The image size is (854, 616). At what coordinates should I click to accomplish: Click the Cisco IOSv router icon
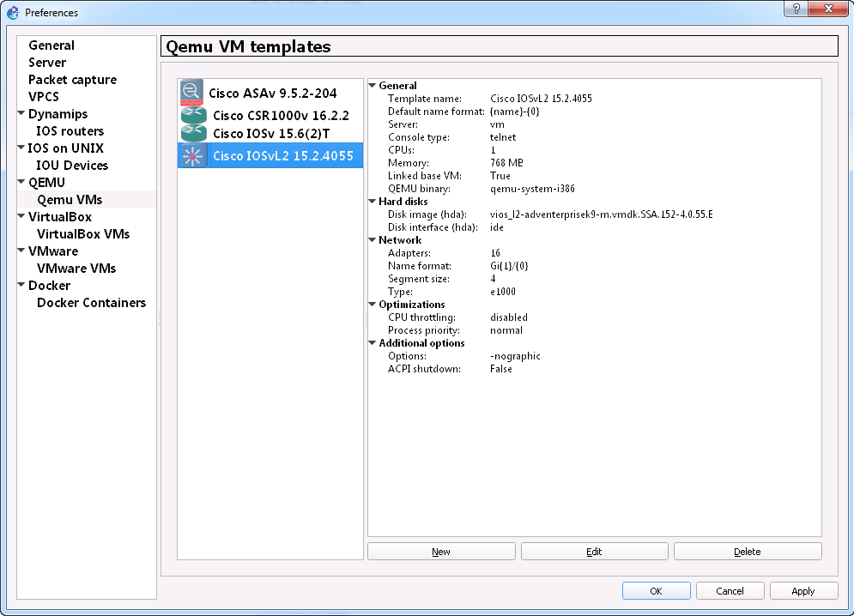pyautogui.click(x=193, y=133)
